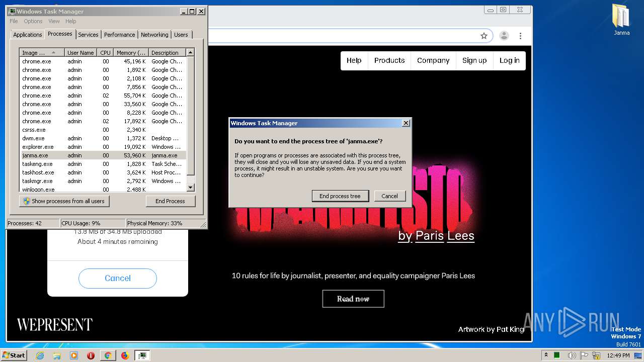Viewport: 644px width, 362px height.
Task: Select Task Manager taskbar button
Action: [x=142, y=355]
